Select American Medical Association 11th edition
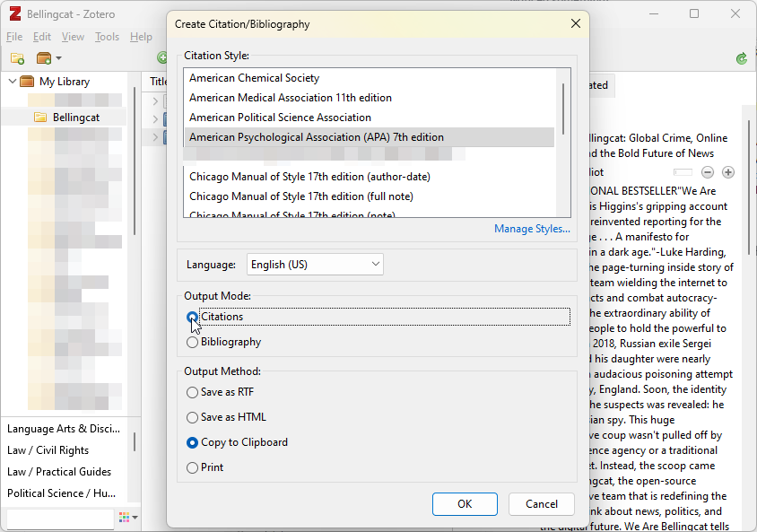 [x=370, y=98]
